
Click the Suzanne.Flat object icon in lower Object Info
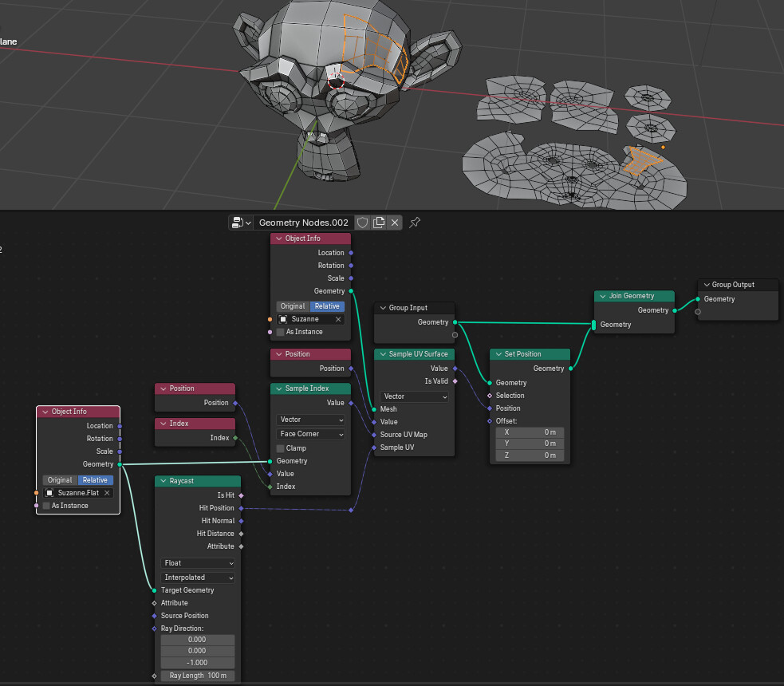(x=49, y=492)
